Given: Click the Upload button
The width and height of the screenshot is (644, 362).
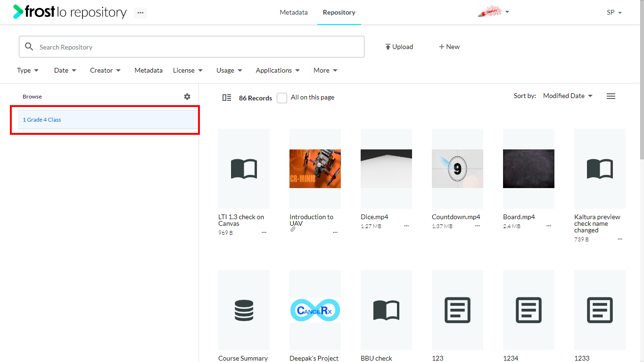Looking at the screenshot, I should [399, 47].
